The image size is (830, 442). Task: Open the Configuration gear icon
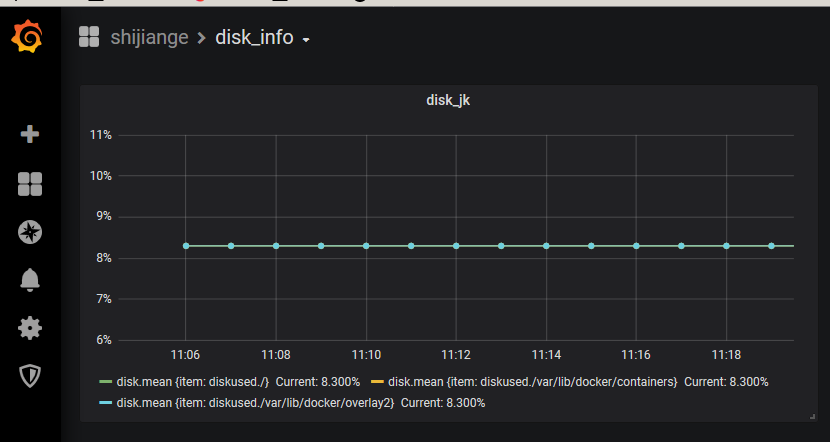30,328
